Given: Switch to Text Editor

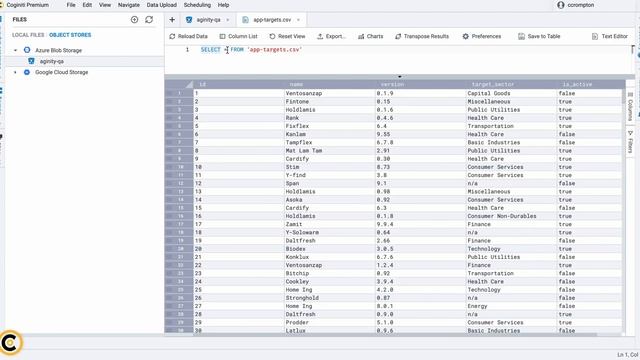Looking at the screenshot, I should [x=610, y=36].
